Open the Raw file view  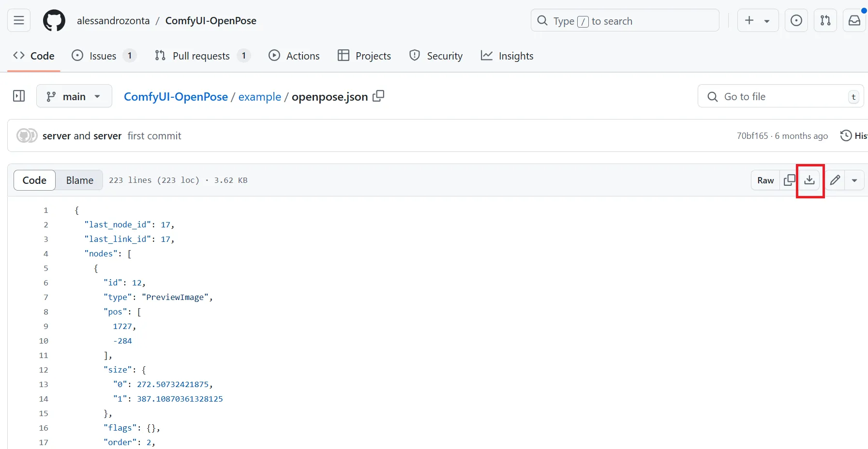(765, 180)
